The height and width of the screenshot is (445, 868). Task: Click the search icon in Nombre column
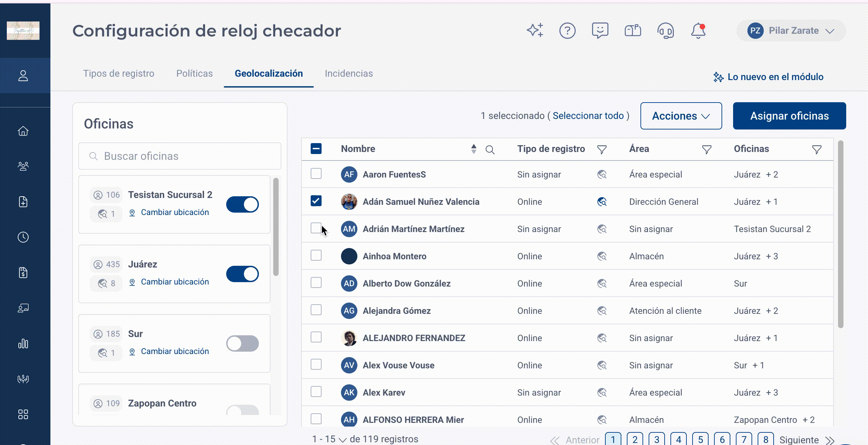[x=490, y=150]
